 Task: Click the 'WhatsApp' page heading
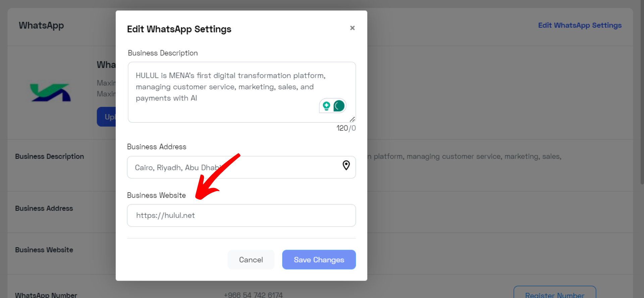41,26
